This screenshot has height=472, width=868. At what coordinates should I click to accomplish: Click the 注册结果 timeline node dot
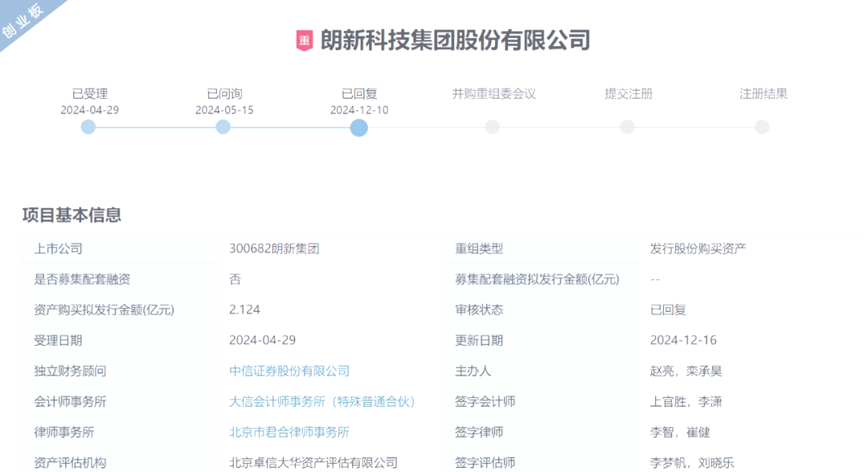pos(762,127)
